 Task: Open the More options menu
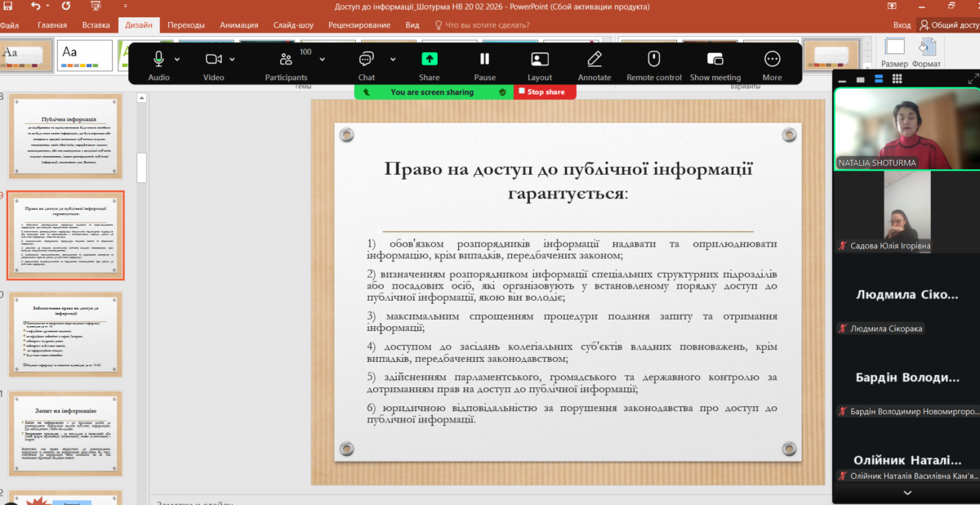pos(772,59)
